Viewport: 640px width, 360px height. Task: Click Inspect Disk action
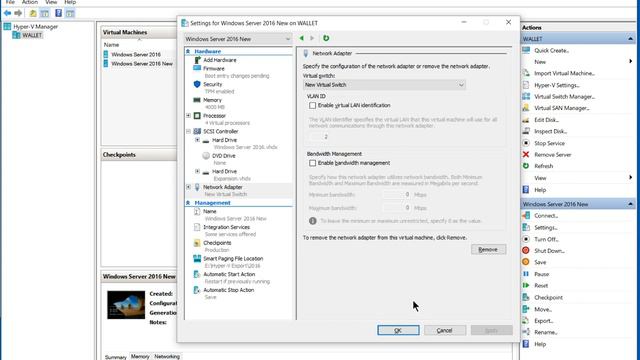coord(551,131)
